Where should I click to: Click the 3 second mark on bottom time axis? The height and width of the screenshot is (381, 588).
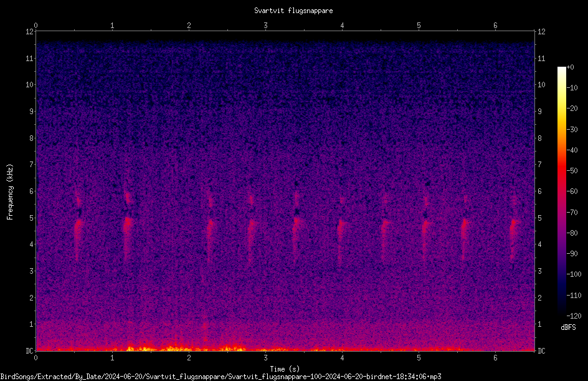[x=265, y=357]
